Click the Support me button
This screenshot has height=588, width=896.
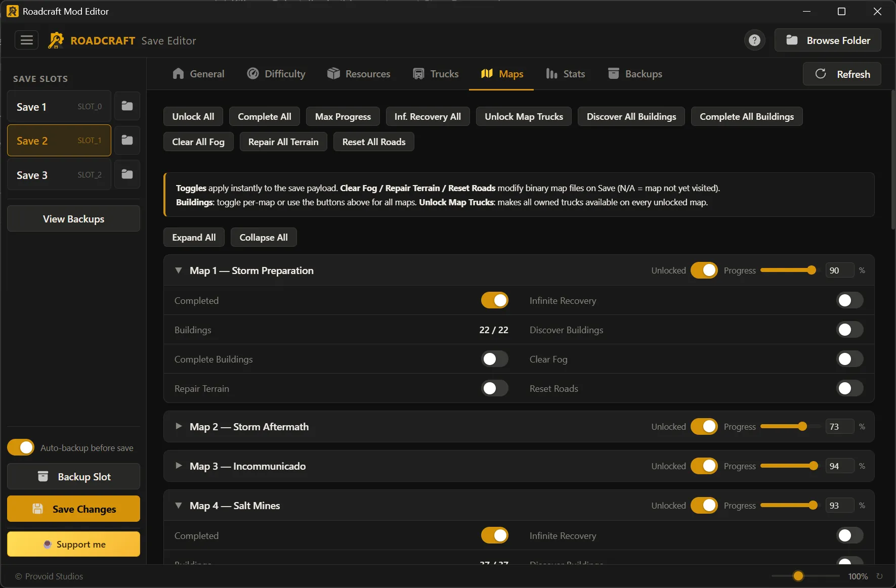click(73, 544)
